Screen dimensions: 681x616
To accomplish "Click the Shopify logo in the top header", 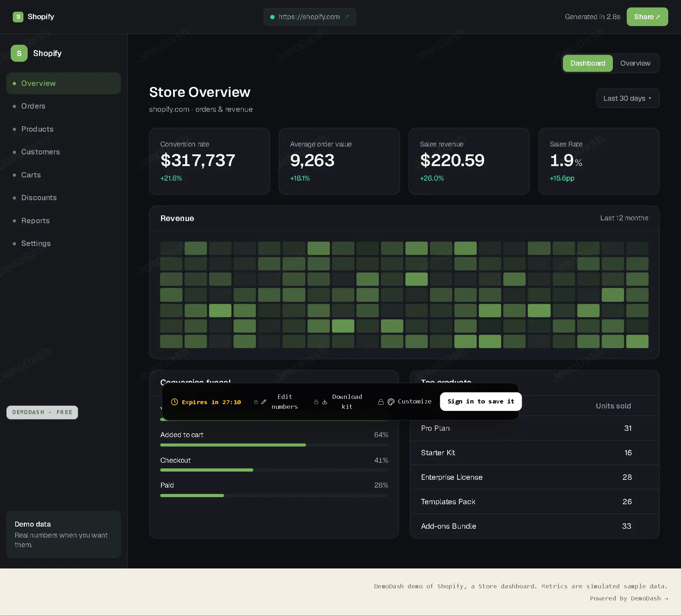I will click(18, 17).
